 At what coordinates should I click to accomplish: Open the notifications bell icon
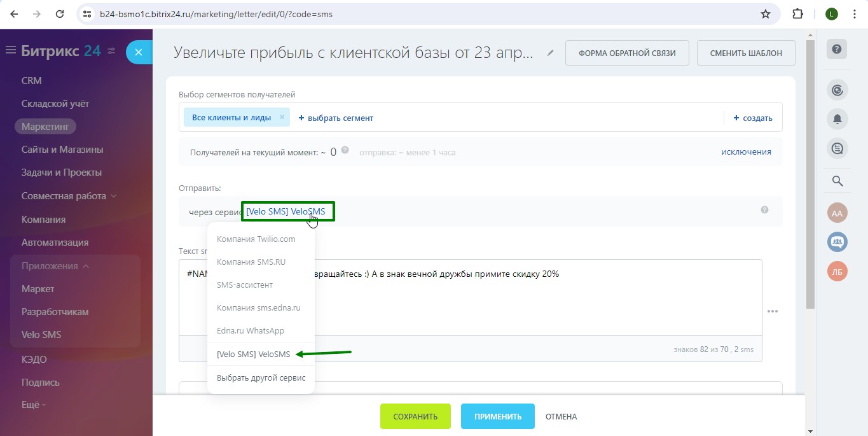pyautogui.click(x=837, y=119)
